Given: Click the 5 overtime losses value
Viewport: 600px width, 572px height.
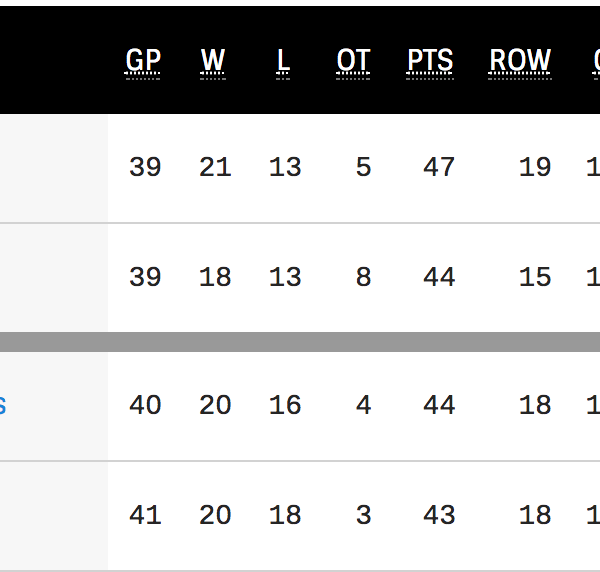Looking at the screenshot, I should [x=363, y=167].
